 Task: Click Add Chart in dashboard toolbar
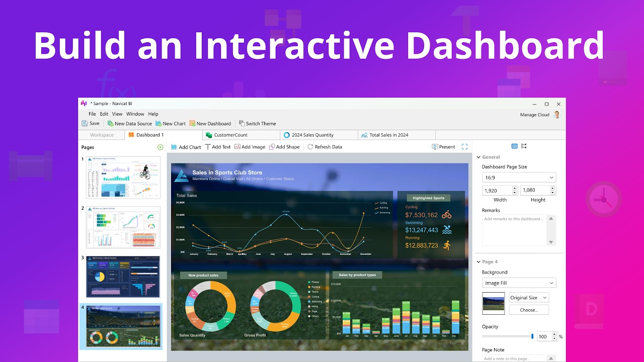click(x=186, y=147)
